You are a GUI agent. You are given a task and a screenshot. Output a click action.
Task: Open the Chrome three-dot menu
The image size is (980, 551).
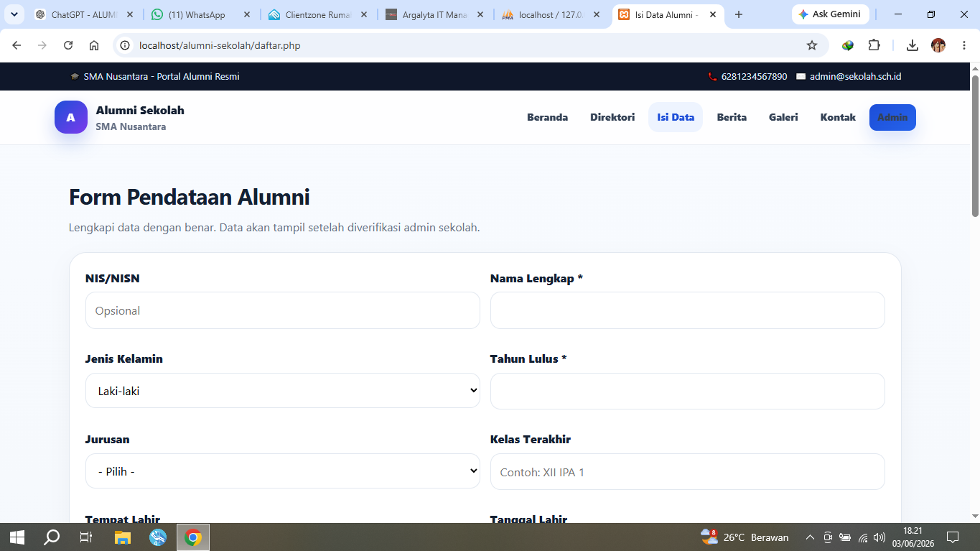tap(963, 45)
